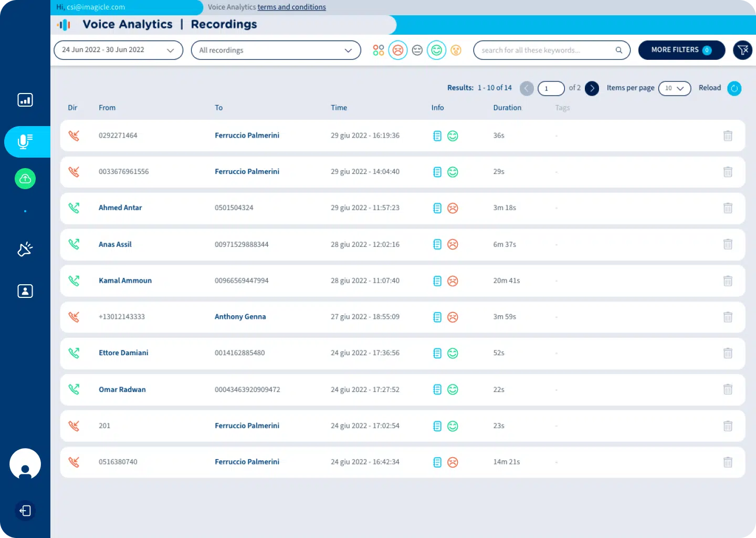
Task: Open transcript icon for Ahmed Antar call
Action: (x=437, y=208)
